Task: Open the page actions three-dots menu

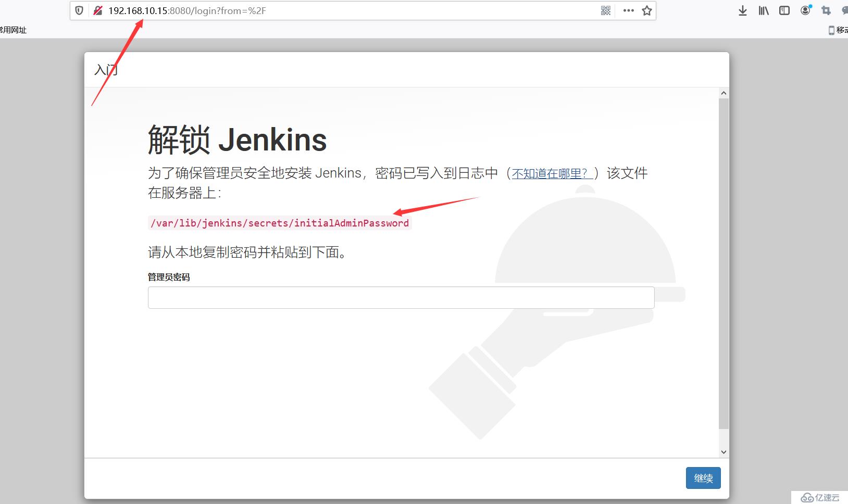Action: [629, 10]
